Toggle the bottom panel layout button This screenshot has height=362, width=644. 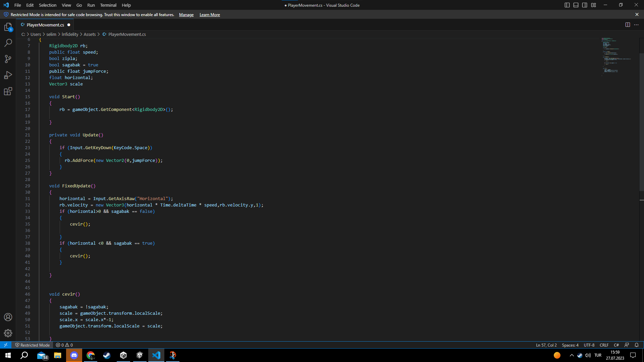pos(576,5)
